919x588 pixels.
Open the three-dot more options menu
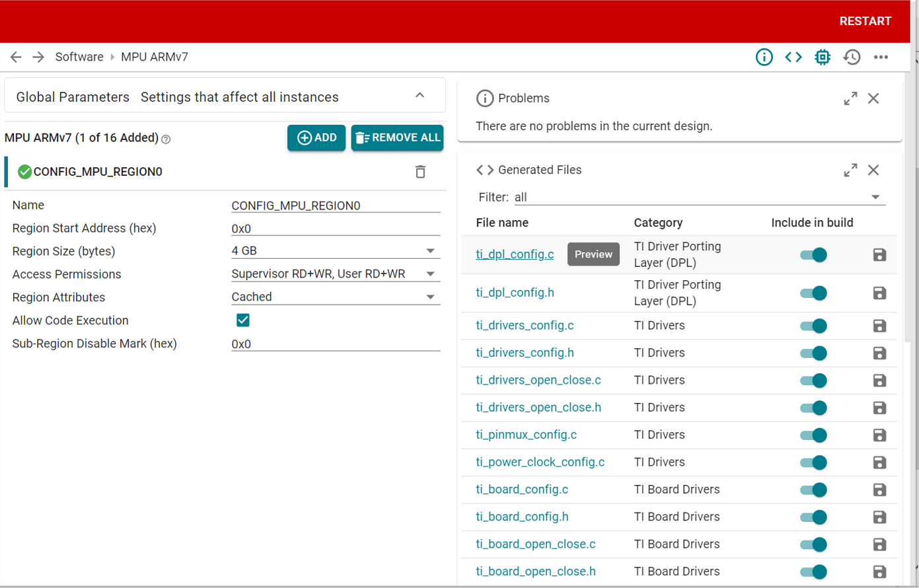point(881,57)
